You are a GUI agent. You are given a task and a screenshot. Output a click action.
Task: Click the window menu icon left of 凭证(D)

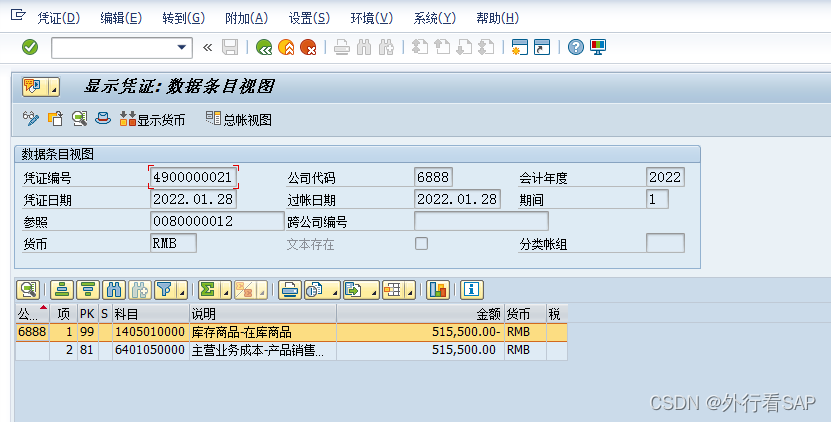(18, 15)
